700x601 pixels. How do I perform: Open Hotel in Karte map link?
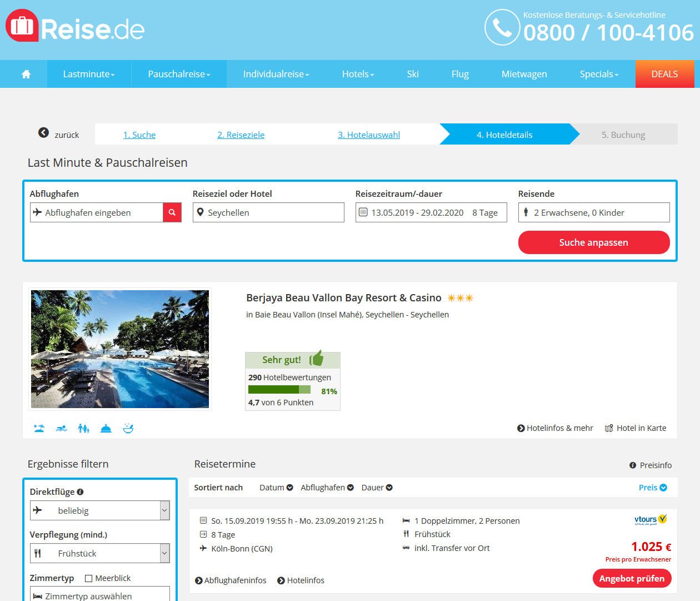click(x=636, y=428)
